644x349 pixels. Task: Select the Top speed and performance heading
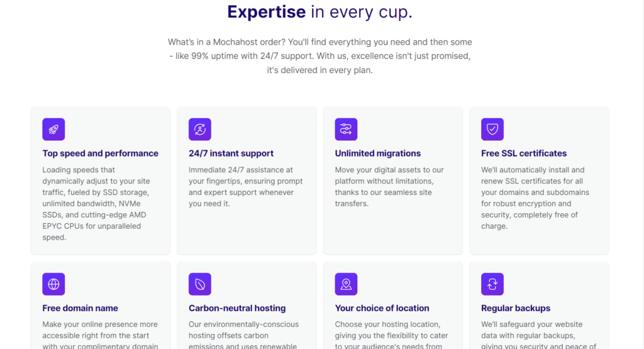(100, 153)
